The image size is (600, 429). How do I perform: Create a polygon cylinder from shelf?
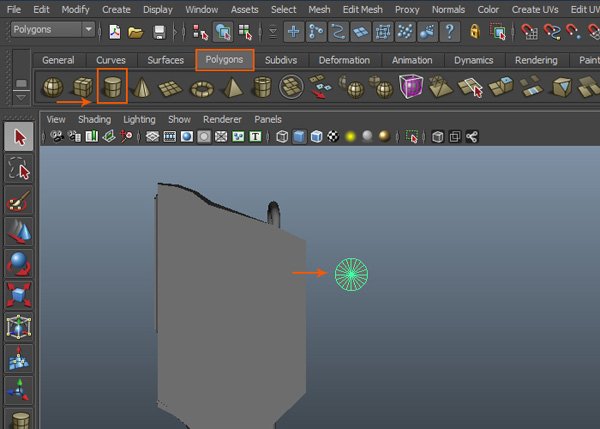pos(112,86)
